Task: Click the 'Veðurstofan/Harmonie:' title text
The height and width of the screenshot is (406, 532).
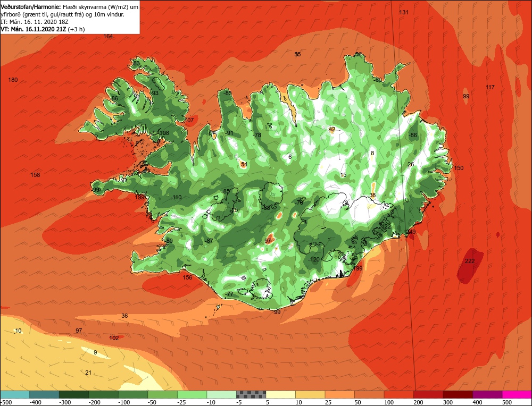Action: (x=31, y=7)
